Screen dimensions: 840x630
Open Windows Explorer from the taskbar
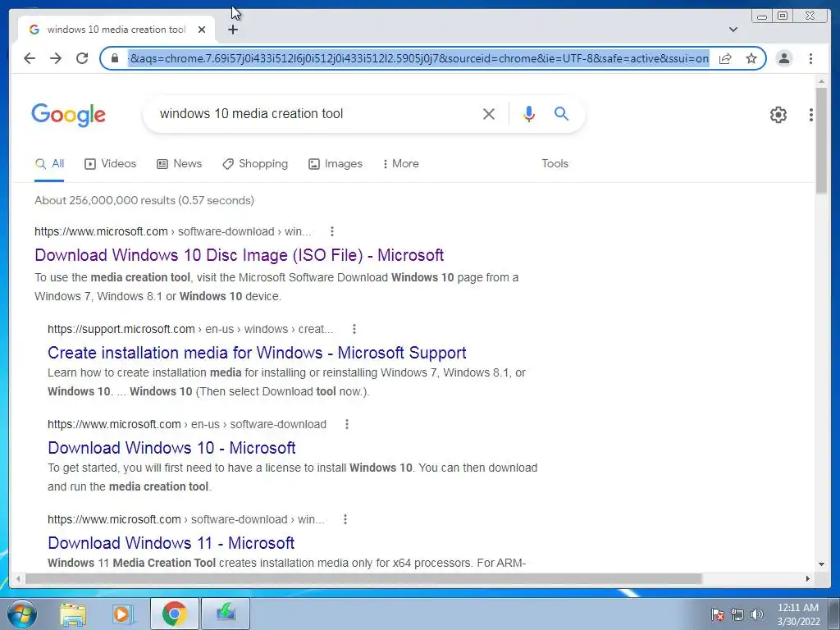73,614
